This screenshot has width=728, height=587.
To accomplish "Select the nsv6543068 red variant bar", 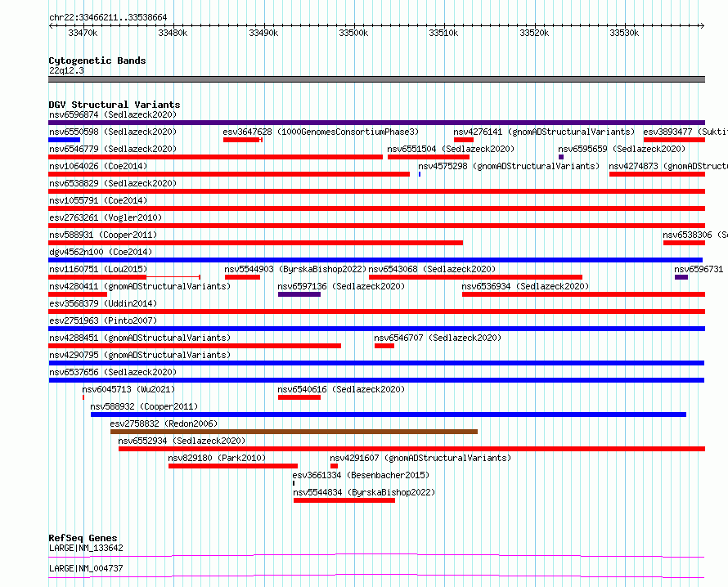I will coord(475,277).
